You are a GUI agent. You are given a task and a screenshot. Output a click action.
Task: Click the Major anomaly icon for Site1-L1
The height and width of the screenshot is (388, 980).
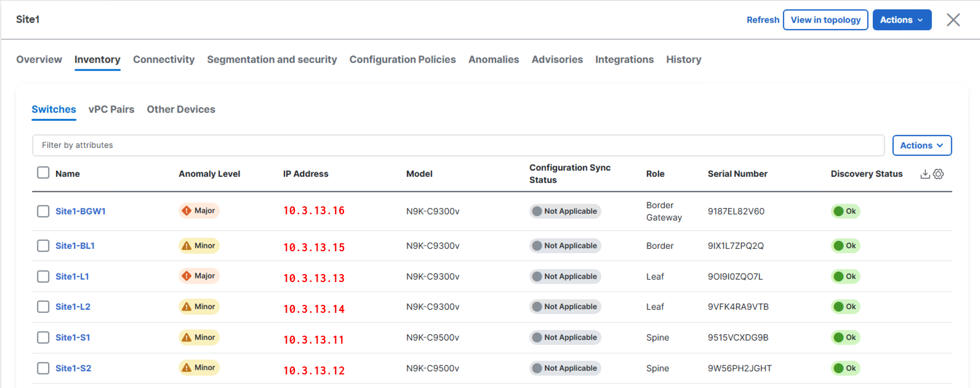(187, 276)
